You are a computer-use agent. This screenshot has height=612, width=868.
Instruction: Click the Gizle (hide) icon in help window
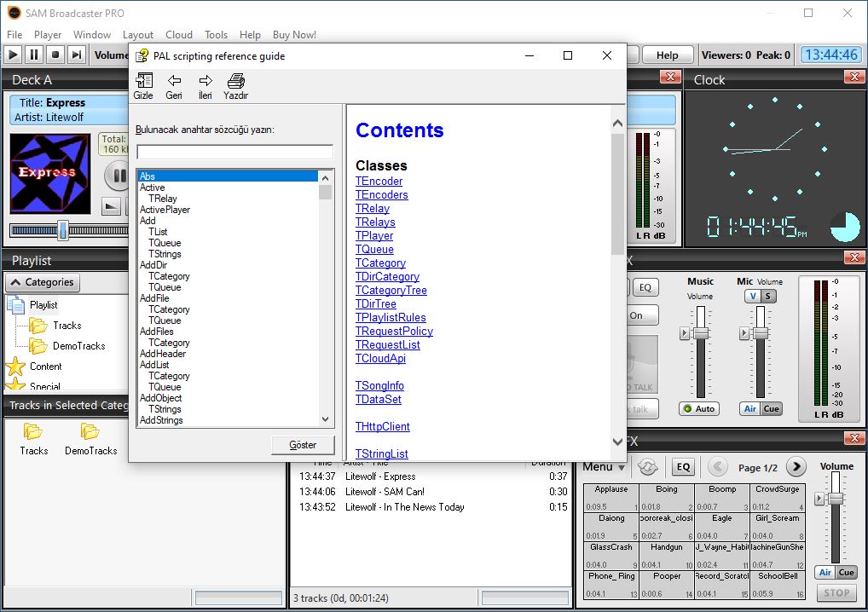pyautogui.click(x=143, y=86)
